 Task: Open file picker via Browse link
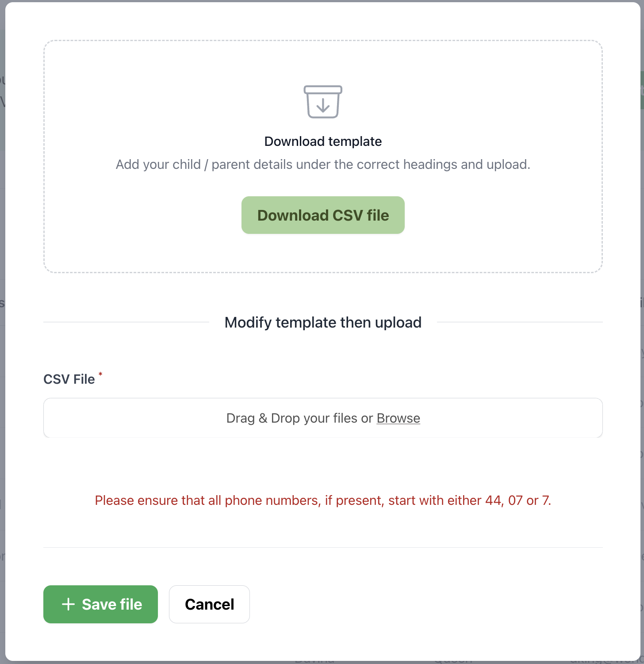[x=398, y=418]
